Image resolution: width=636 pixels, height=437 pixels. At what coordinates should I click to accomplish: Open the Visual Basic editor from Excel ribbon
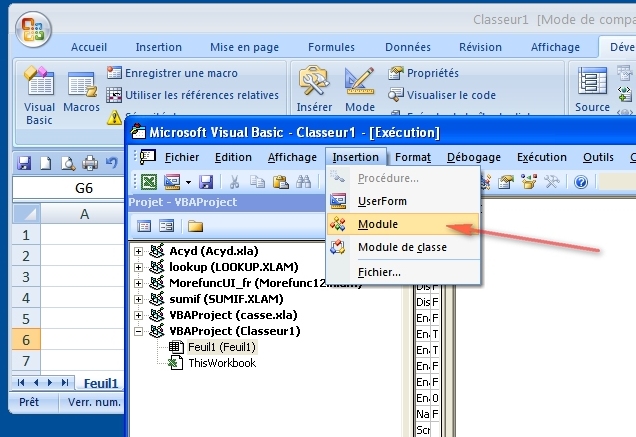[39, 95]
